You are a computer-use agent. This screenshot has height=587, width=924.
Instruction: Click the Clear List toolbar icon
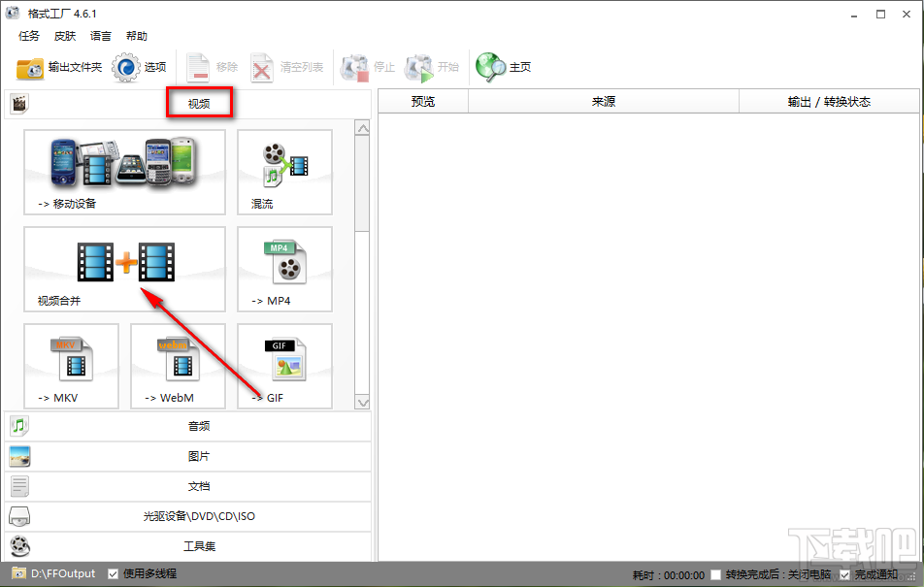coord(262,67)
